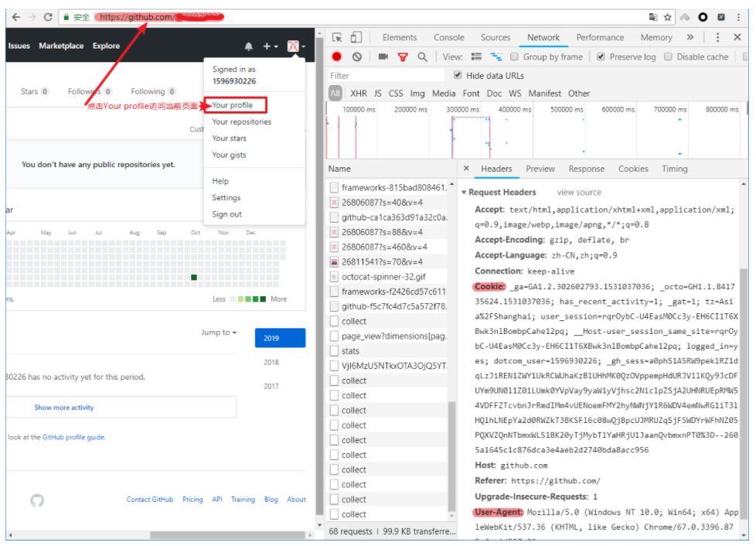Open the Jump to dropdown
This screenshot has height=546, width=756.
219,333
